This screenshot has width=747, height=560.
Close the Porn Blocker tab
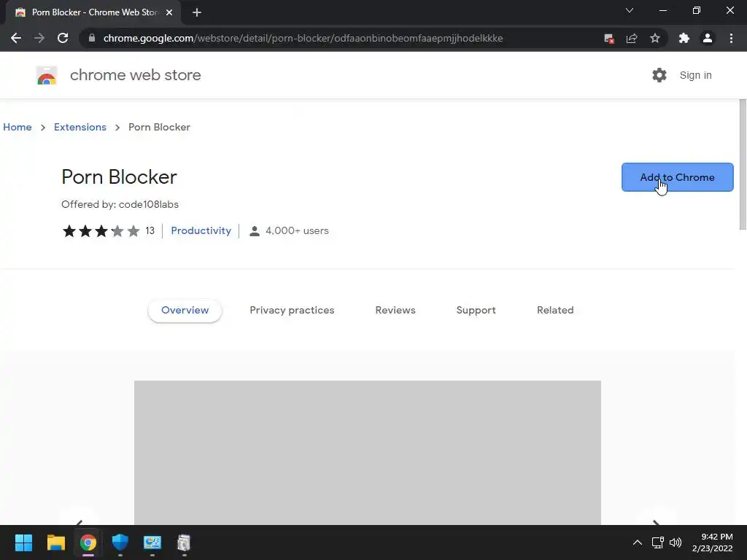click(169, 12)
